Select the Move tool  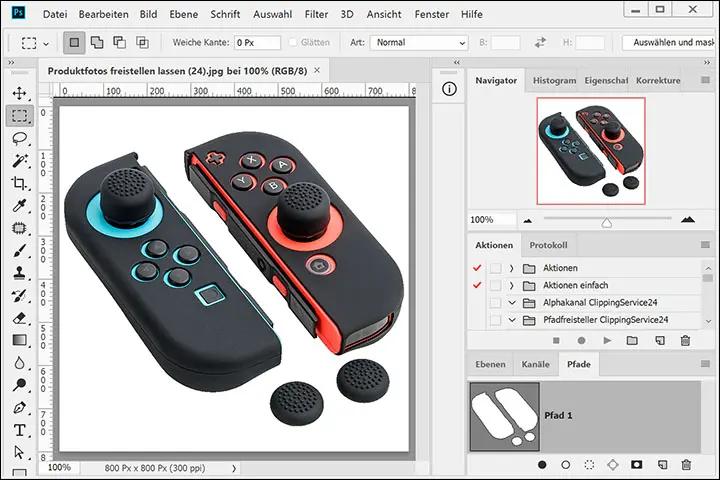click(19, 93)
